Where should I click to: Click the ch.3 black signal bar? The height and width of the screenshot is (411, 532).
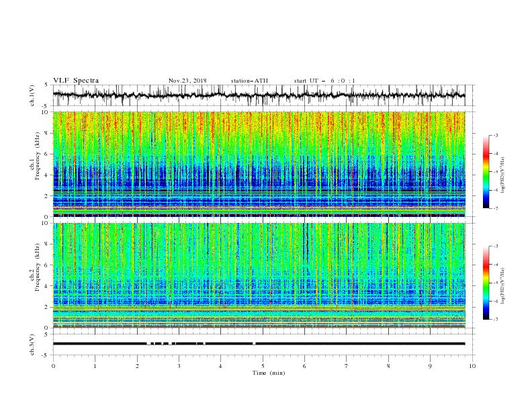pos(259,344)
